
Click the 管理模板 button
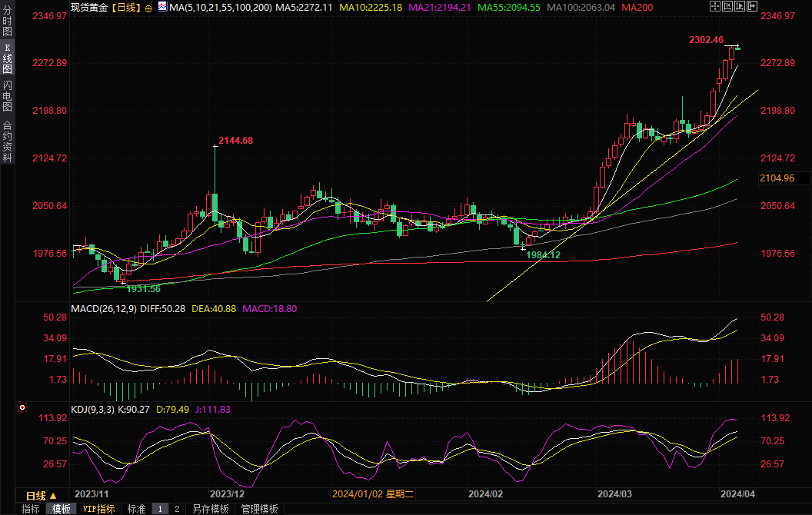(260, 509)
